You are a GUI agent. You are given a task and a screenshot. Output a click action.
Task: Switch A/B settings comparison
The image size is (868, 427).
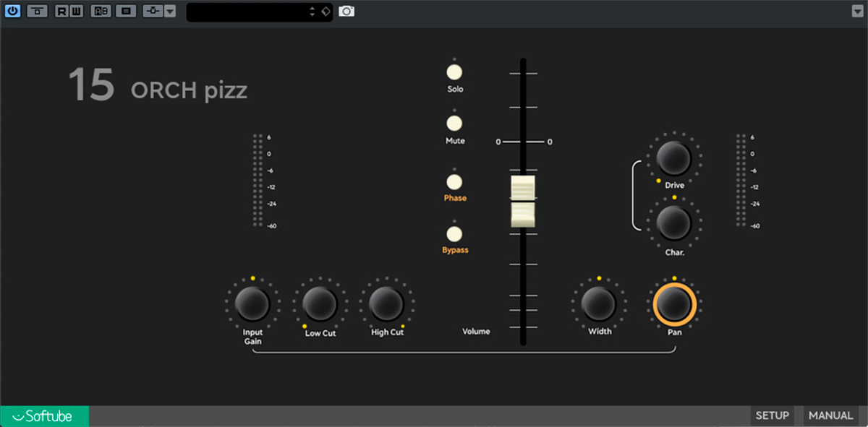(x=101, y=11)
